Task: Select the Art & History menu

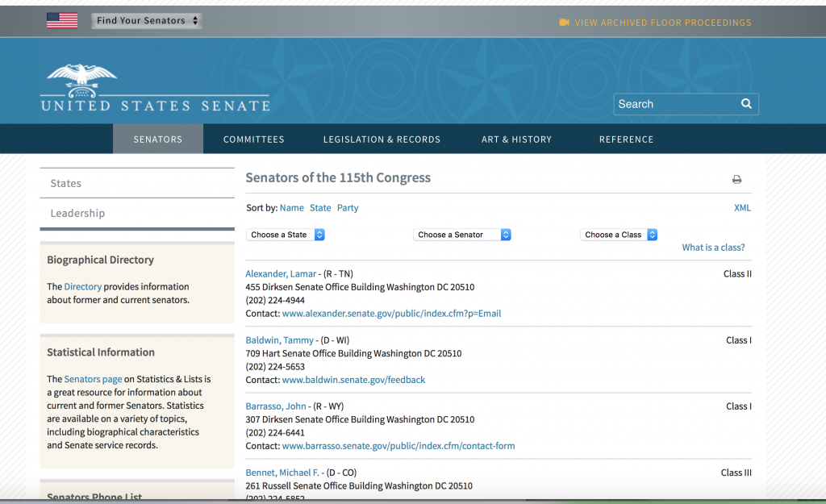Action: (517, 139)
